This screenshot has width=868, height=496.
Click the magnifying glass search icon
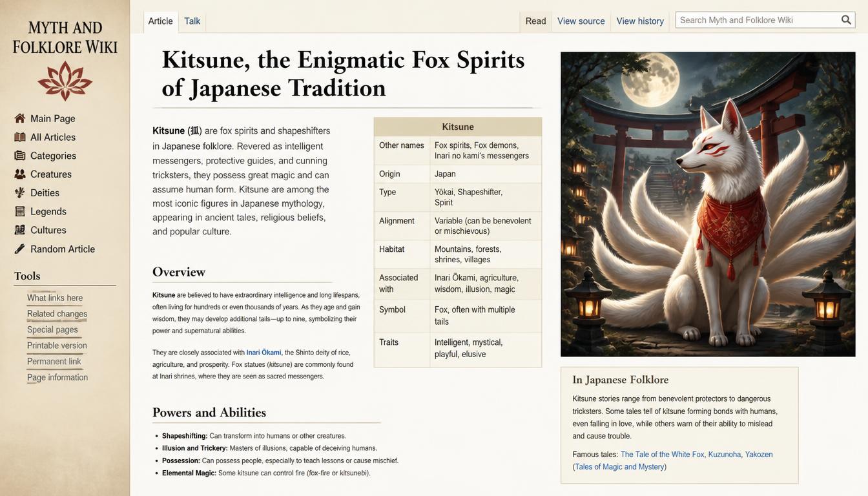tap(846, 20)
